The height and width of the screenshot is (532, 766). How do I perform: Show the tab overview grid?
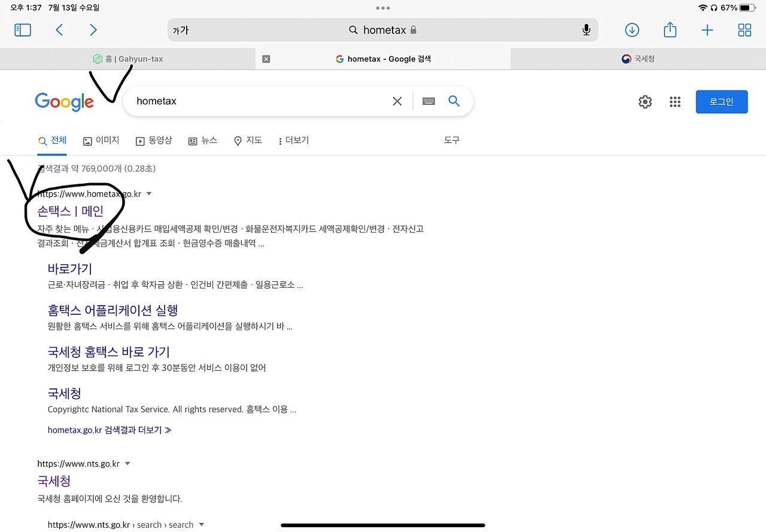pos(744,30)
